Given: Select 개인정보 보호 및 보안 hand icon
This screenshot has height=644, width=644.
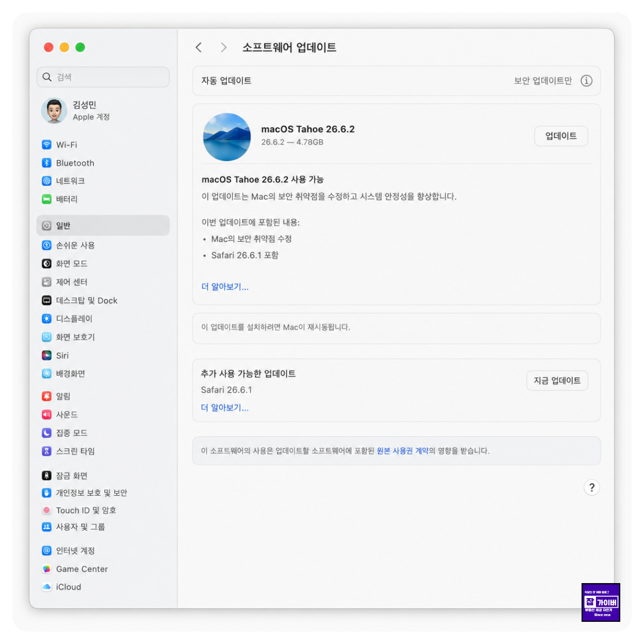Looking at the screenshot, I should point(46,493).
